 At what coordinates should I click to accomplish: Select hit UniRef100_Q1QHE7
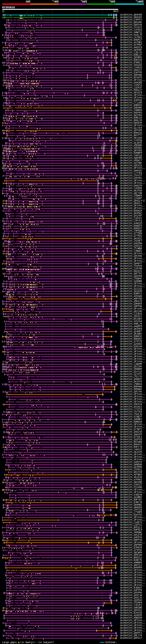131,331
